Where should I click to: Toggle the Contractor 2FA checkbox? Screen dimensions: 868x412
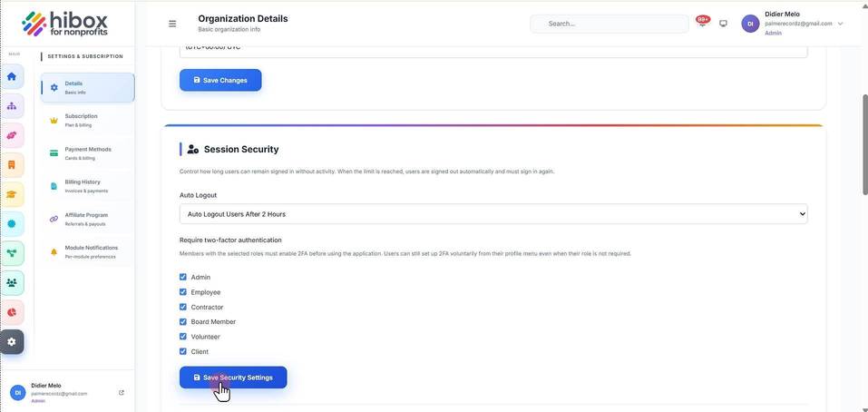[183, 307]
